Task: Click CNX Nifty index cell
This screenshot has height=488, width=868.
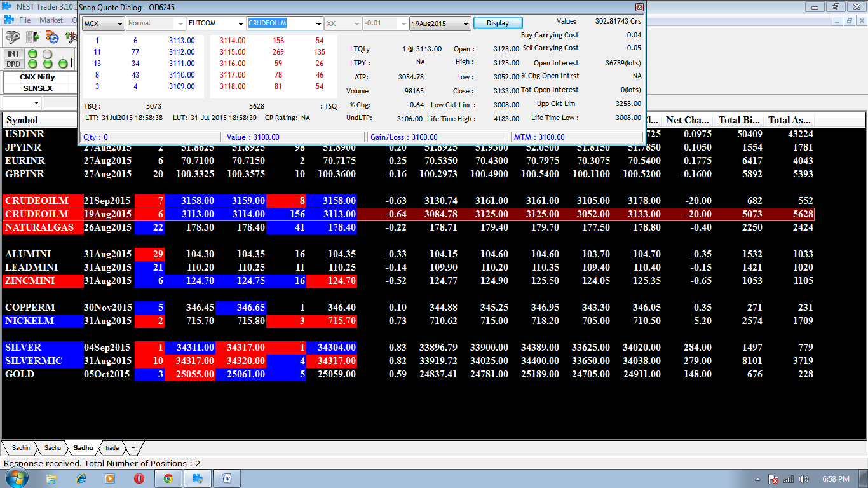Action: (37, 77)
